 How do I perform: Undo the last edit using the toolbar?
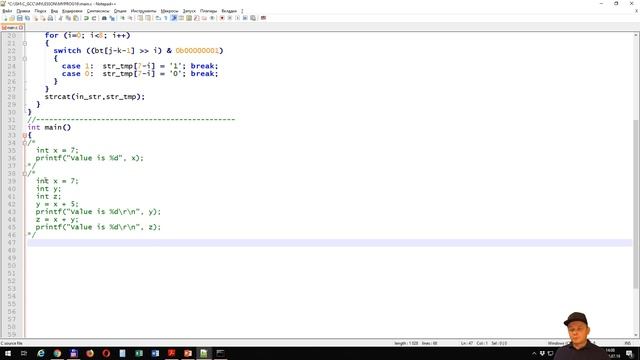click(86, 18)
